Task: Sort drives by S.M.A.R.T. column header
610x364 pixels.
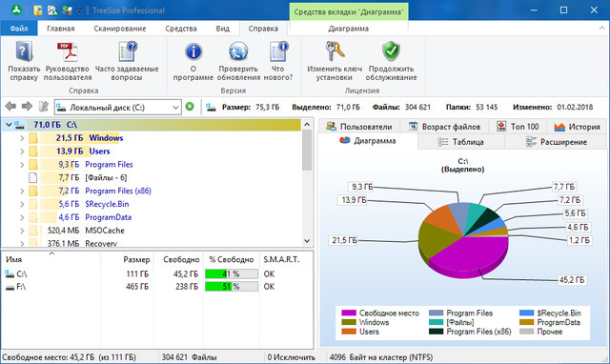Action: [286, 259]
